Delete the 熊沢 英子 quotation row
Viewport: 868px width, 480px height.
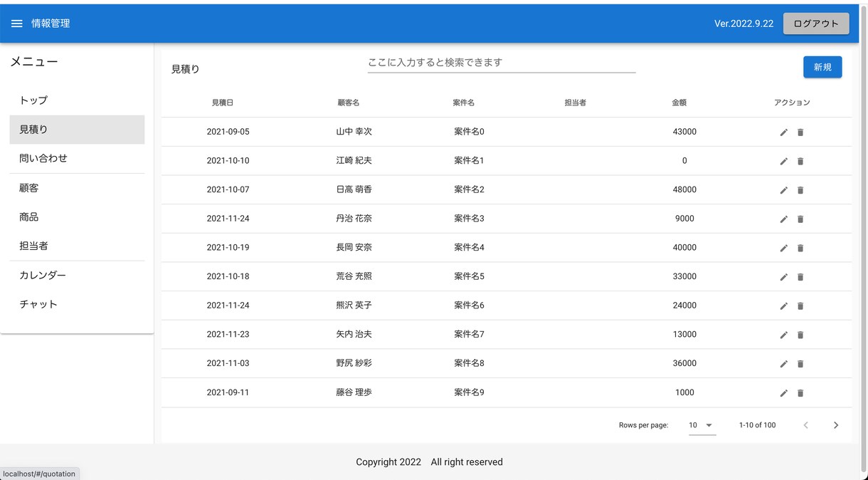pyautogui.click(x=800, y=306)
